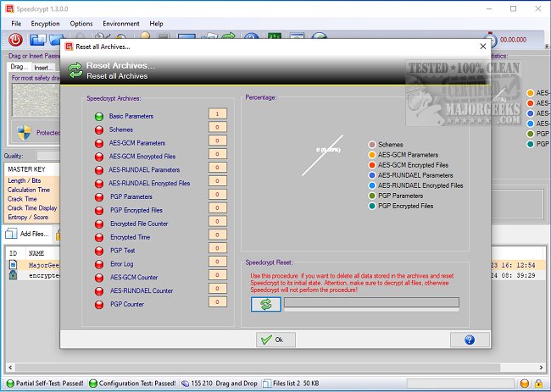Click the green arrows toolbar icon in main window
This screenshot has height=392, width=551.
click(228, 36)
